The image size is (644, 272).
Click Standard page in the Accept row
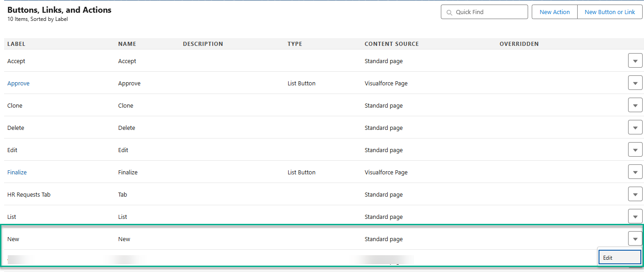pyautogui.click(x=384, y=61)
